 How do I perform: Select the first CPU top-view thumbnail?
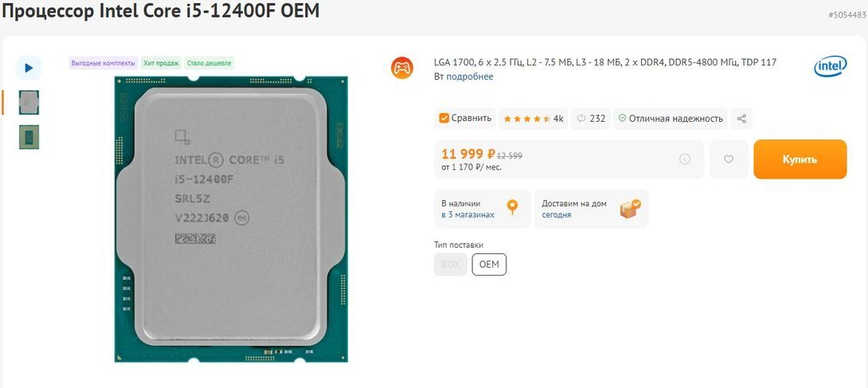tap(29, 103)
